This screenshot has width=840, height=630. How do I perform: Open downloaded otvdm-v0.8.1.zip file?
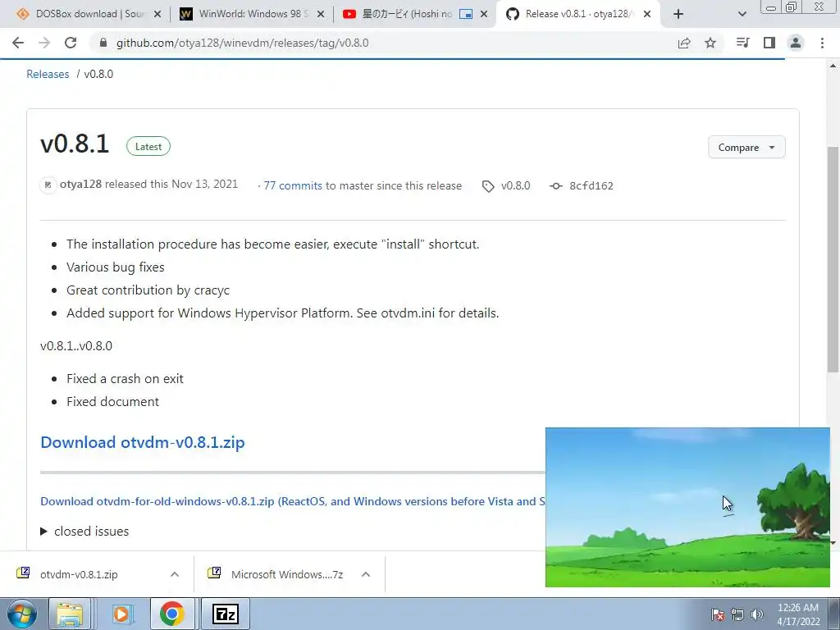click(x=78, y=574)
